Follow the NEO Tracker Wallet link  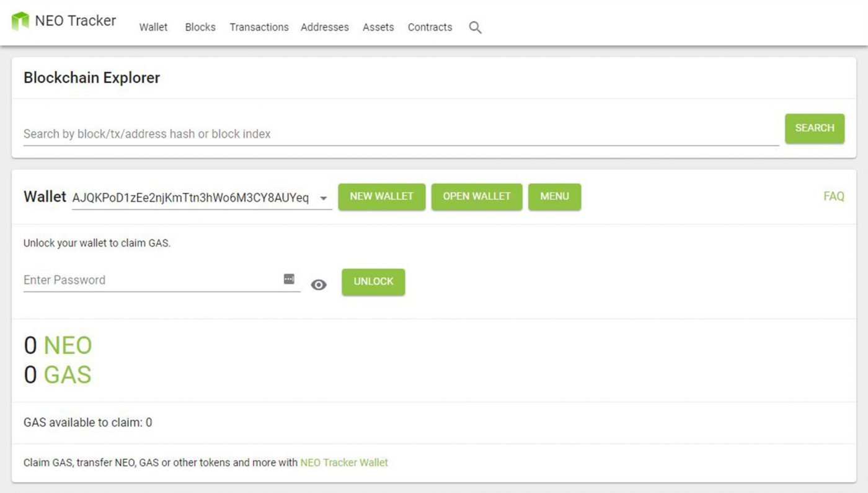[x=344, y=463]
